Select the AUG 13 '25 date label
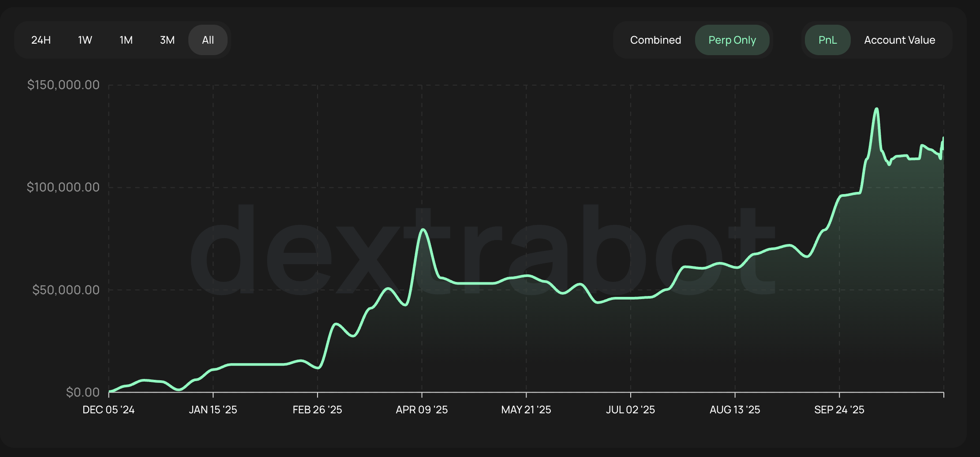The width and height of the screenshot is (980, 457). pyautogui.click(x=735, y=410)
